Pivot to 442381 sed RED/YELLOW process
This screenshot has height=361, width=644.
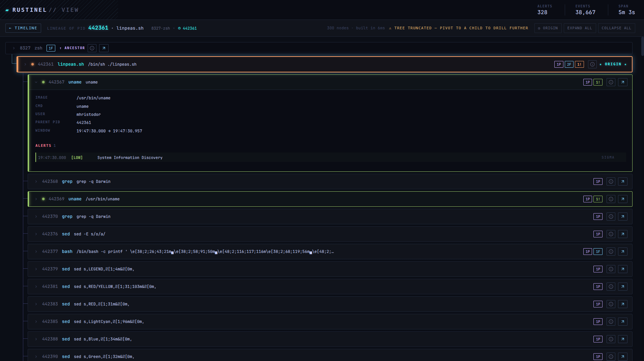click(x=623, y=287)
